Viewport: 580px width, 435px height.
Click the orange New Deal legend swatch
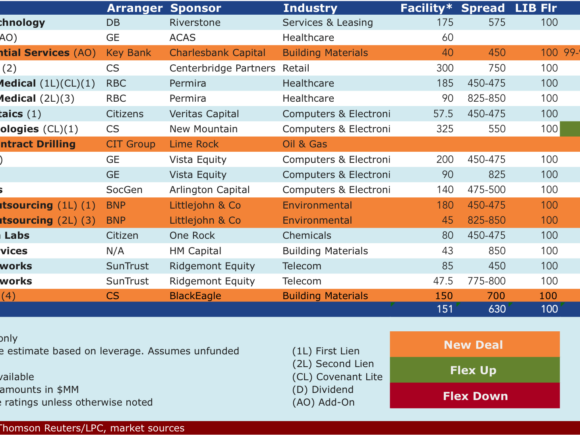coord(475,344)
